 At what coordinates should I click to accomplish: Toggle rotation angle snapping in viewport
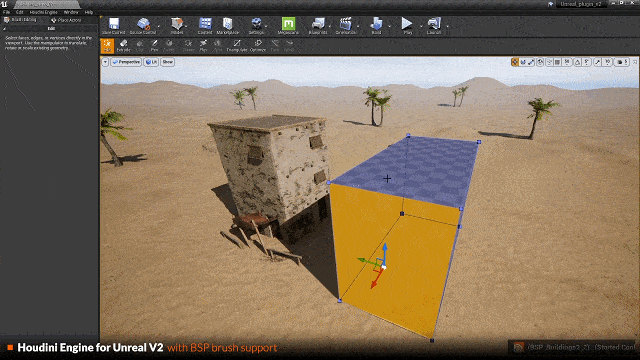(x=578, y=62)
